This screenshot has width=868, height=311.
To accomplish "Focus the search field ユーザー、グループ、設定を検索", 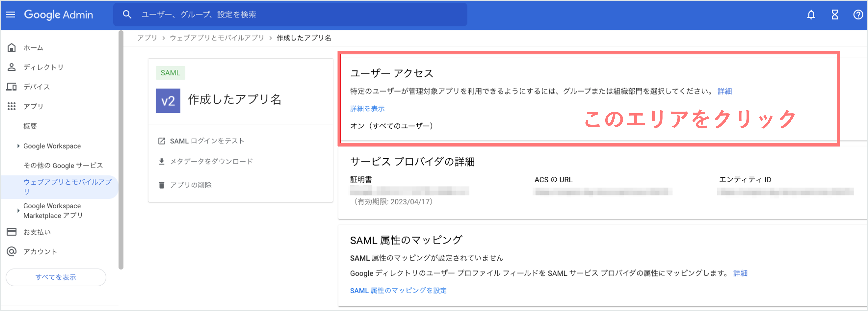I will (x=290, y=15).
